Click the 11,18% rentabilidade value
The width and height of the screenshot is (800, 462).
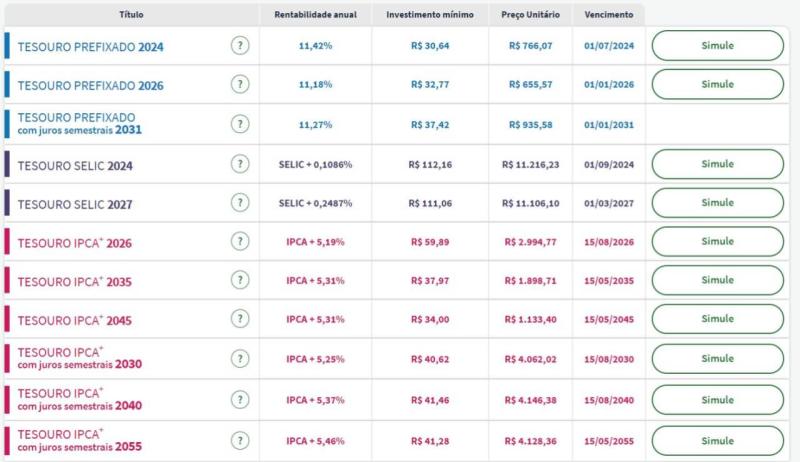point(315,84)
